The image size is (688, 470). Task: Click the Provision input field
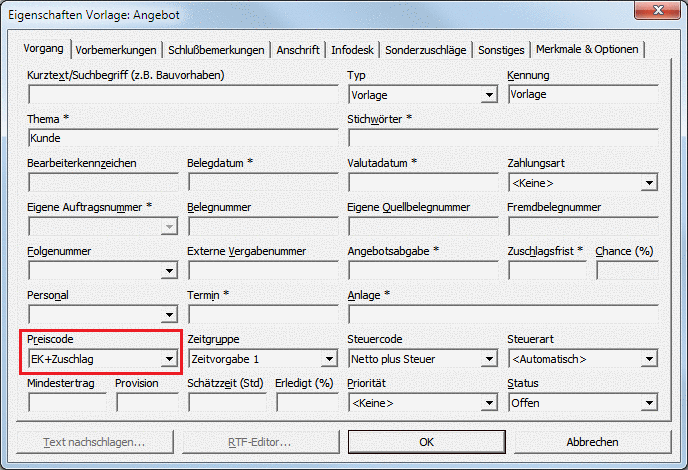pyautogui.click(x=147, y=402)
